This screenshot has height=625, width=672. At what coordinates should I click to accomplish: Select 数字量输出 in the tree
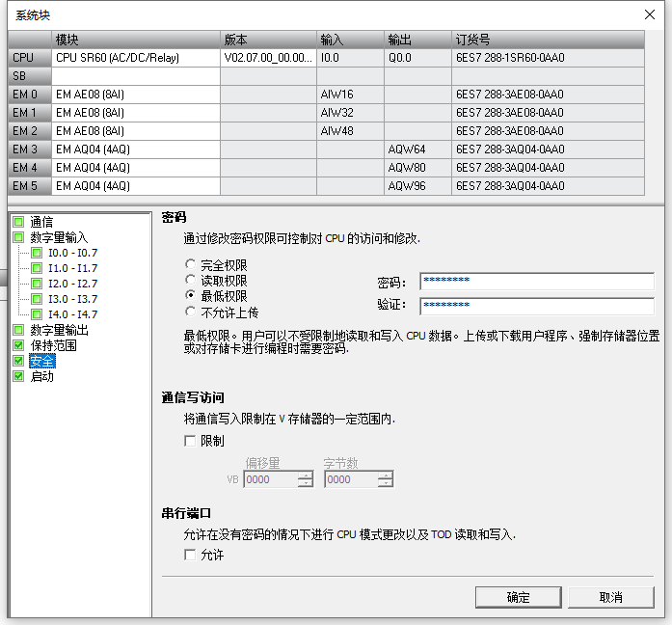(58, 330)
